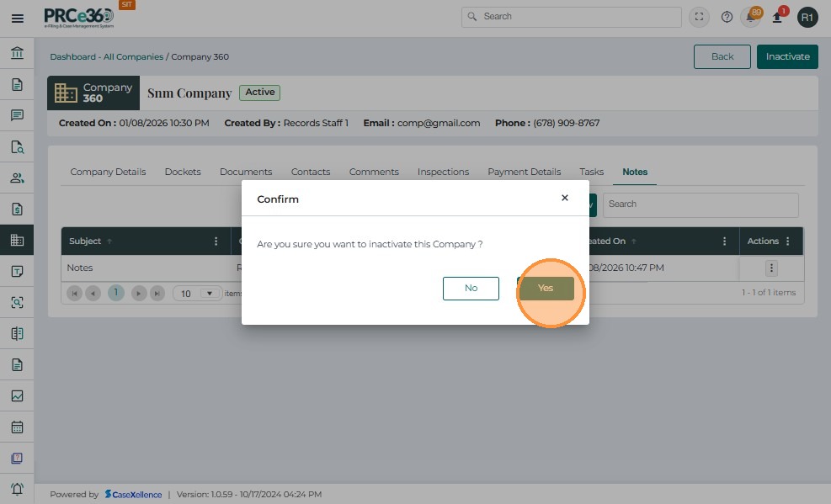Viewport: 831px width, 504px height.
Task: Click the Inactivate button
Action: click(x=787, y=56)
